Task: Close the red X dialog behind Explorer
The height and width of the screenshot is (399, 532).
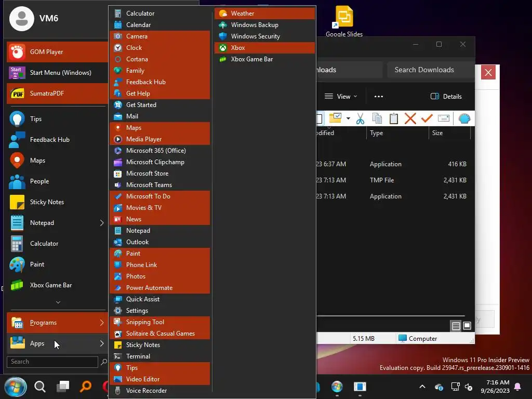Action: (x=488, y=72)
